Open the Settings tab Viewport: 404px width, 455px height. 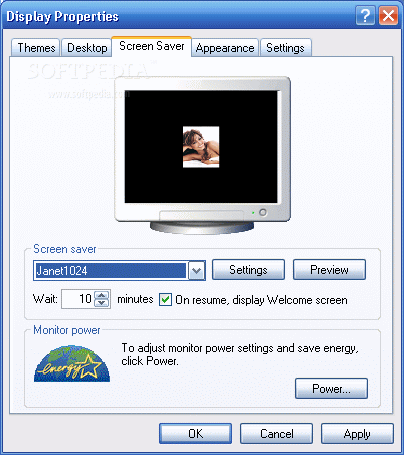(x=286, y=48)
